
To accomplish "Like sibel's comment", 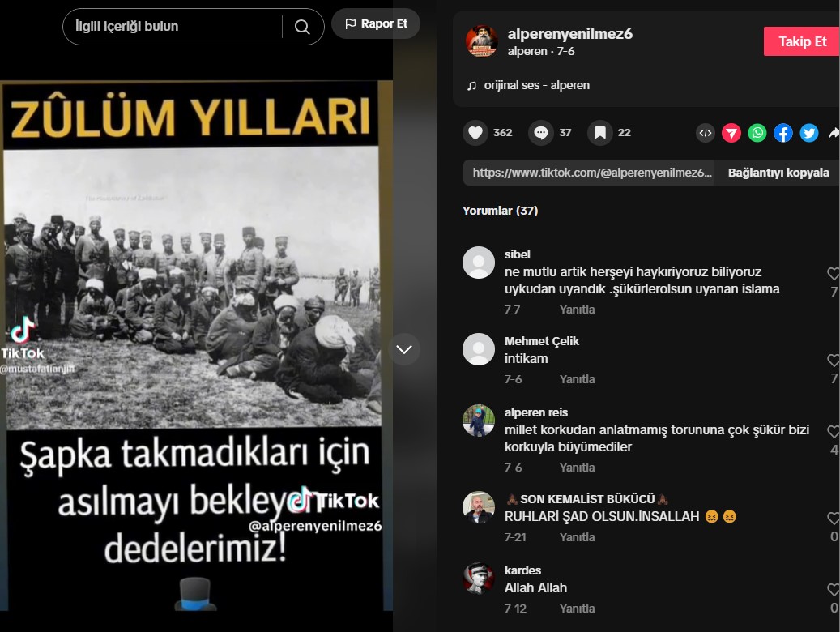I will [x=833, y=273].
